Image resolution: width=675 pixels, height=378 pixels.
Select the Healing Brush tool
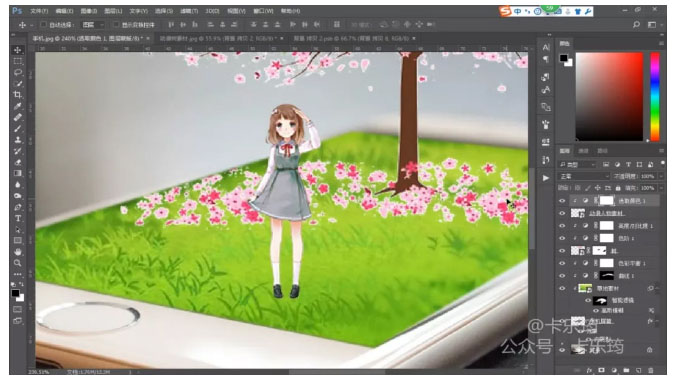18,117
